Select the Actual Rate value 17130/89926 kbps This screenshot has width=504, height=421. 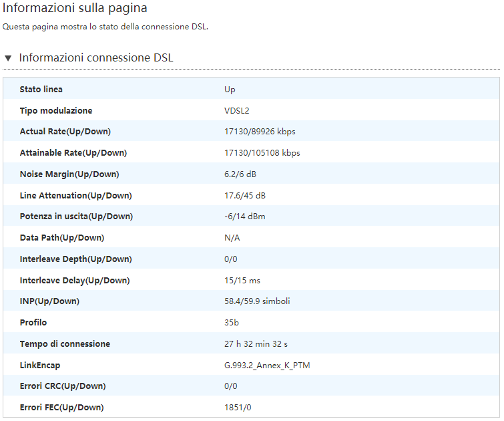(x=260, y=132)
